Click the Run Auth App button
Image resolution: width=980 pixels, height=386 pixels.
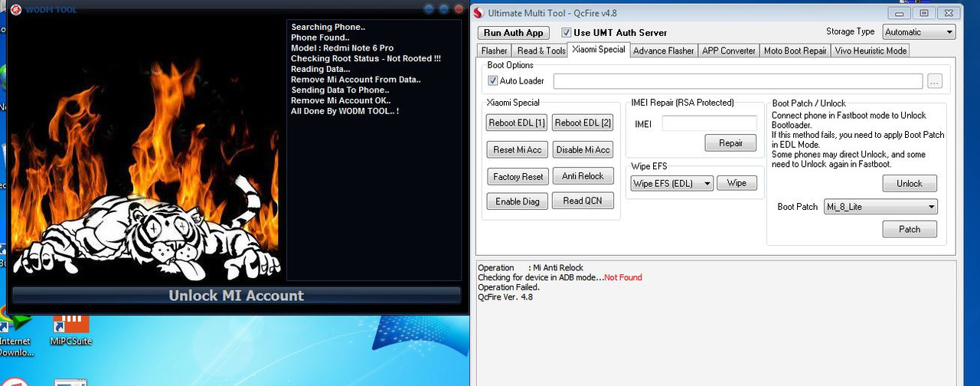pyautogui.click(x=514, y=33)
